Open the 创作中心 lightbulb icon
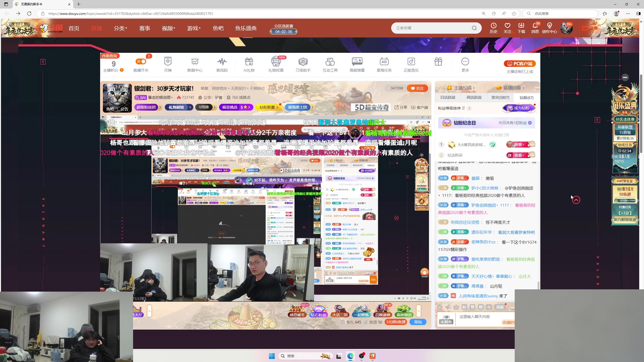The width and height of the screenshot is (644, 362). click(549, 28)
